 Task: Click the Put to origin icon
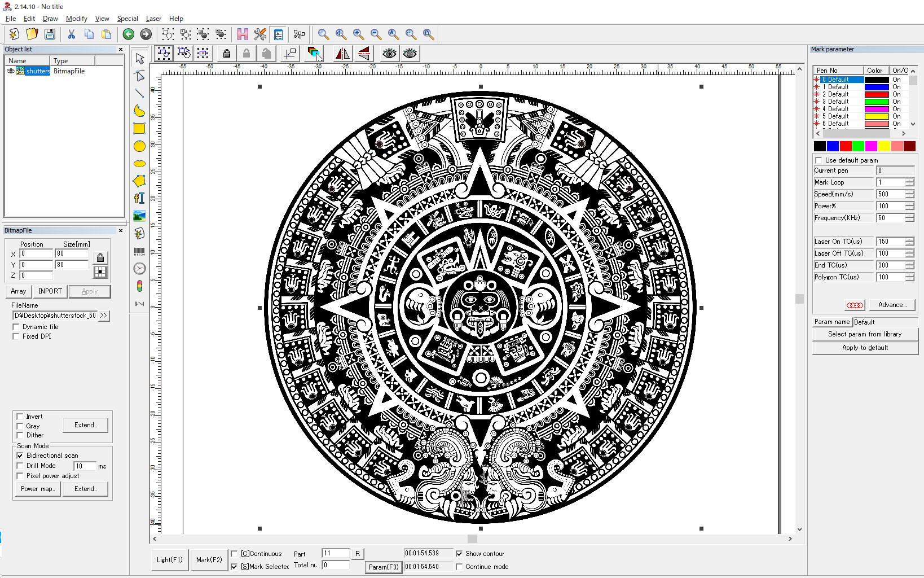point(290,54)
